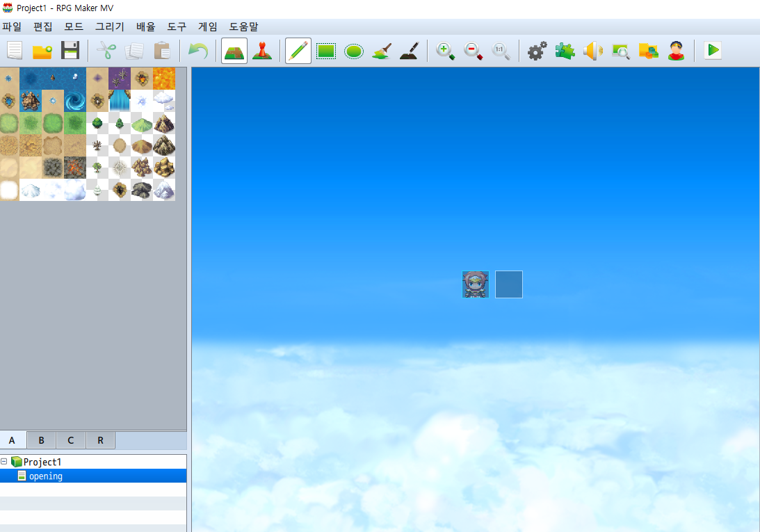The image size is (760, 532).
Task: Save project with the floppy disk icon
Action: coord(70,51)
